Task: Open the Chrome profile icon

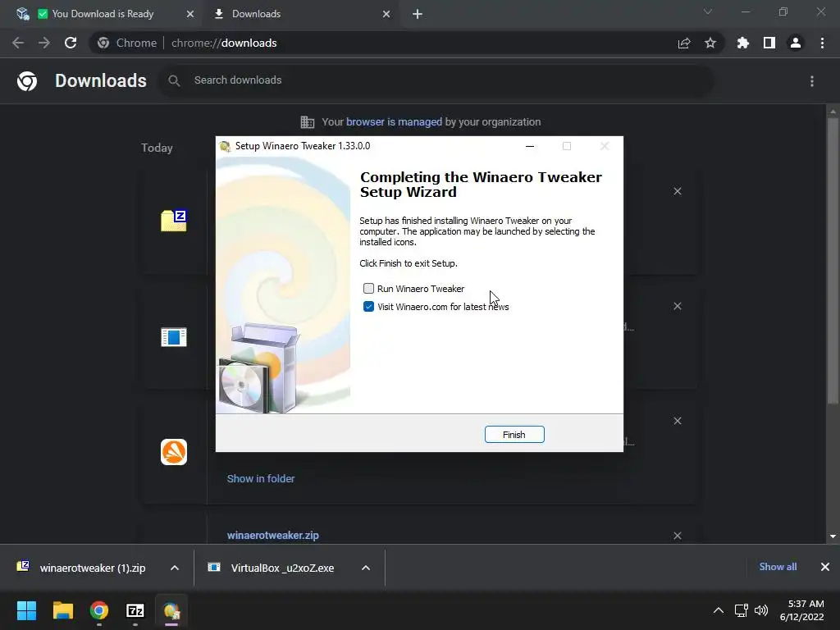Action: (796, 43)
